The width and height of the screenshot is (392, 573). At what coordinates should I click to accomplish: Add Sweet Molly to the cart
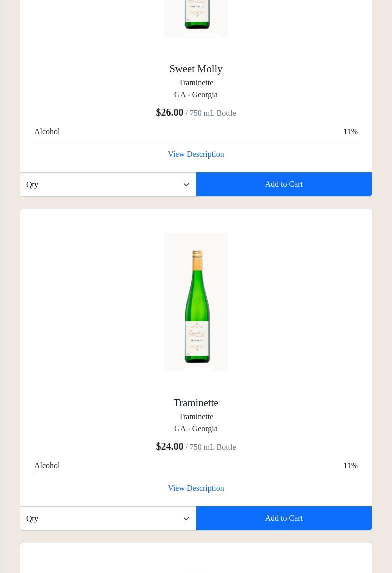[x=284, y=184]
